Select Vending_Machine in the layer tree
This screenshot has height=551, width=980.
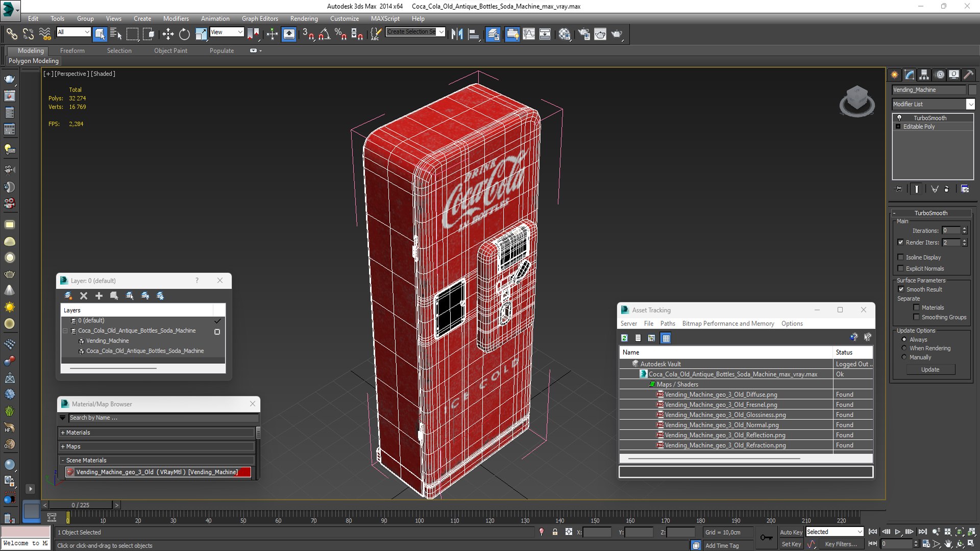point(107,341)
